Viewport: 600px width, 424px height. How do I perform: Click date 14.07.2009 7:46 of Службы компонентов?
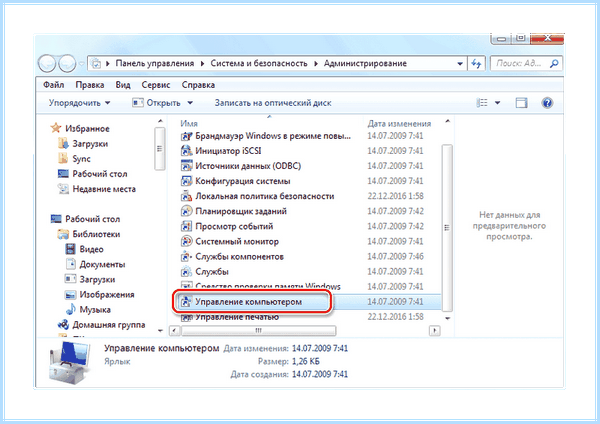pos(395,256)
